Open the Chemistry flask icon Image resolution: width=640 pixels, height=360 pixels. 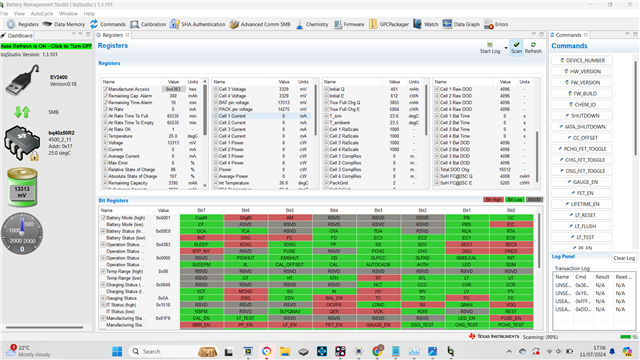point(300,24)
